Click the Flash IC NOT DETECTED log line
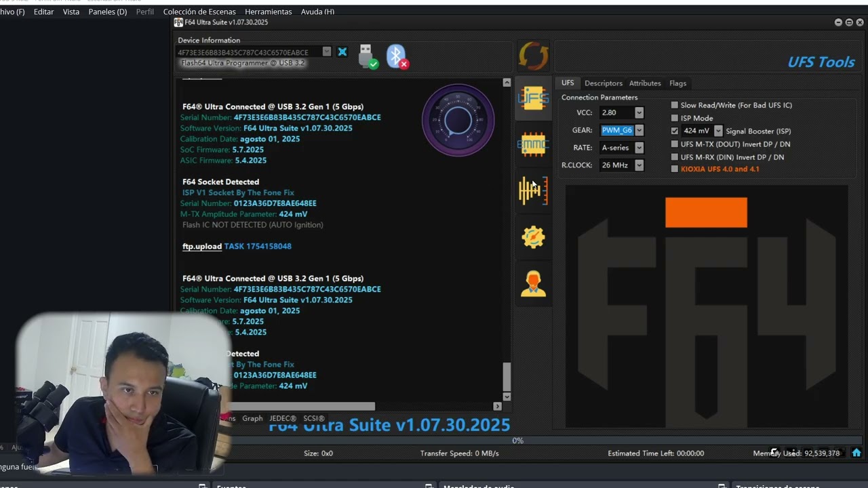868x488 pixels. [252, 224]
